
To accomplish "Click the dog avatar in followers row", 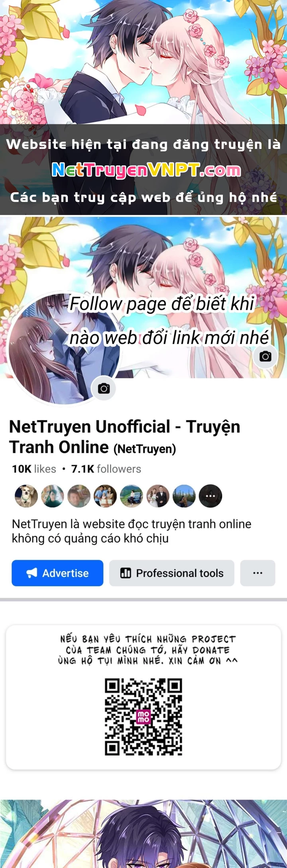I will point(26,496).
